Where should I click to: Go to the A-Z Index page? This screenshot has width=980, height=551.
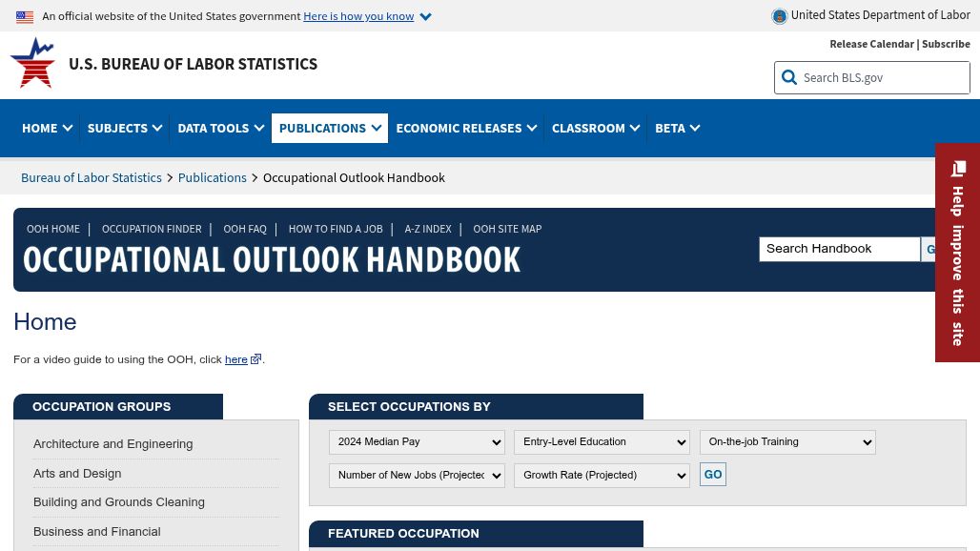(427, 229)
